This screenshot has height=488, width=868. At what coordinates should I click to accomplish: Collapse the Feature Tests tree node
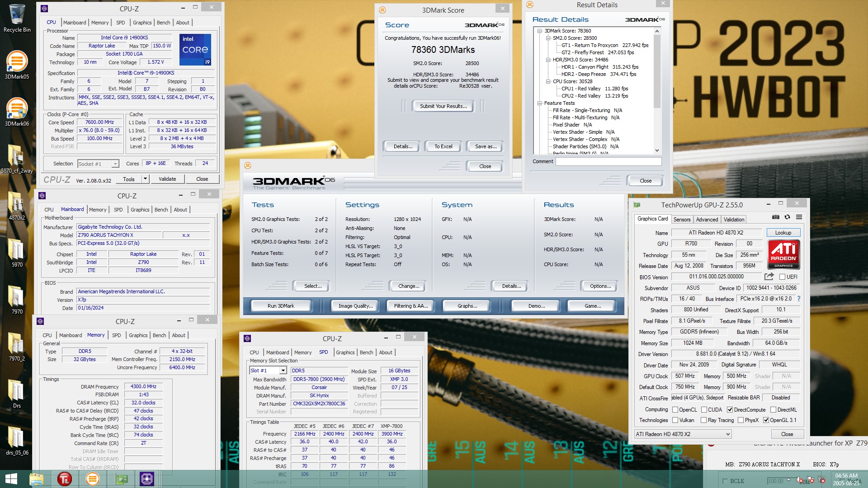click(540, 103)
